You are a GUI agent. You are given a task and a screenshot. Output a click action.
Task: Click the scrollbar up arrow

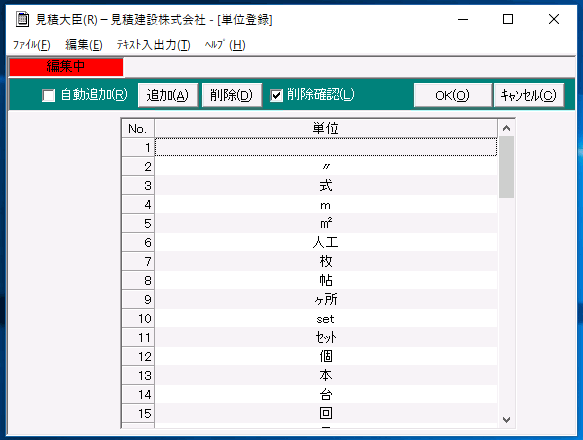tap(506, 128)
